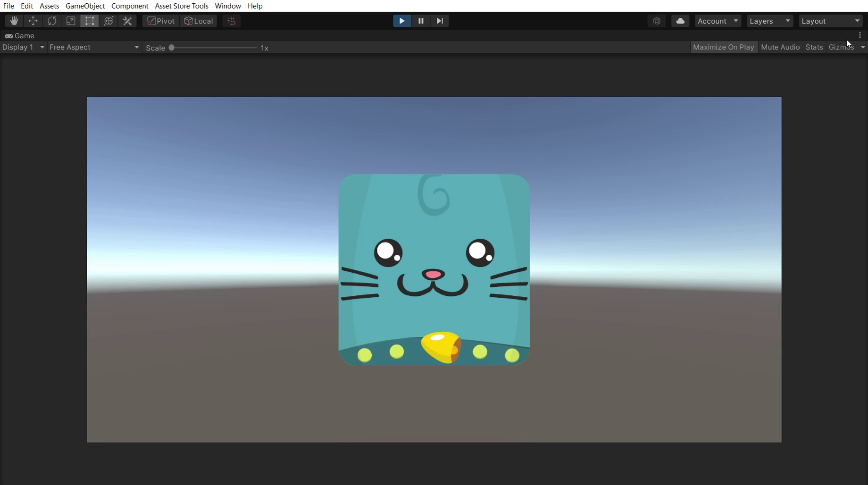Select the Rect tool
The image size is (868, 485).
90,21
